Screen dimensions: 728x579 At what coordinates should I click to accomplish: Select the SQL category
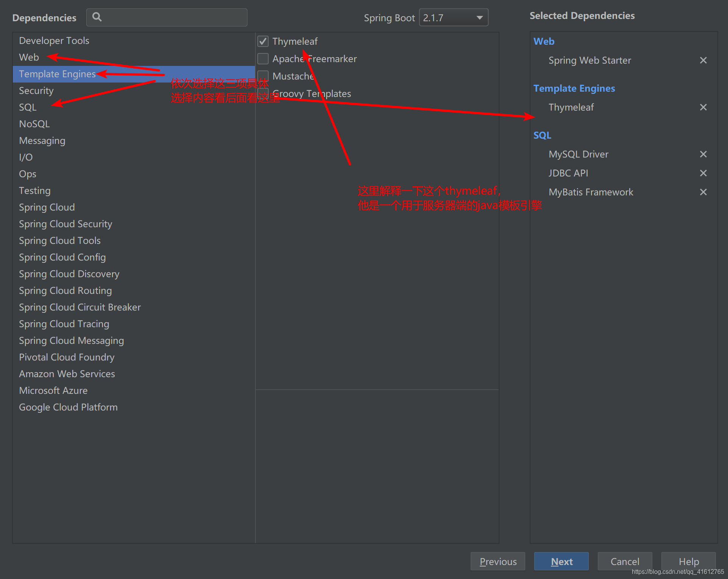coord(28,107)
